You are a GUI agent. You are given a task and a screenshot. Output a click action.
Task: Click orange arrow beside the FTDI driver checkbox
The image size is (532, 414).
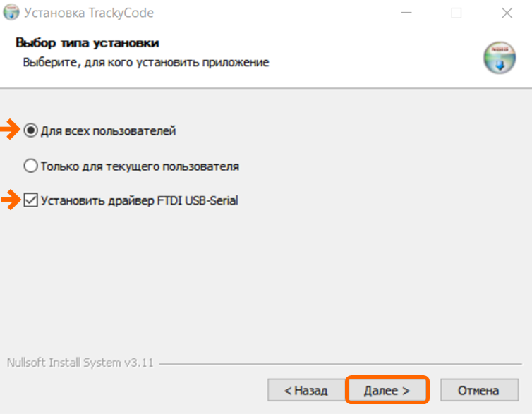(x=10, y=201)
